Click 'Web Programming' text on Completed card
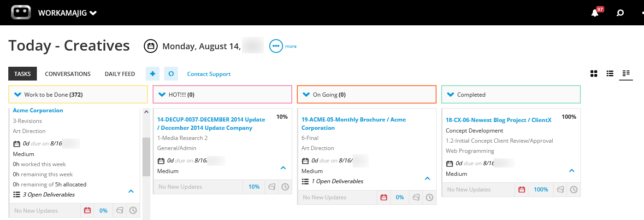644x220 pixels. (470, 151)
